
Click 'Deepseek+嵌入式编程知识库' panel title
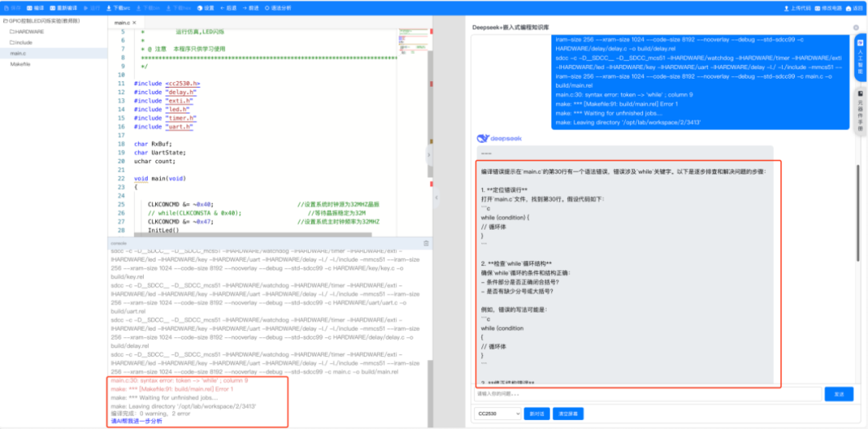click(510, 27)
